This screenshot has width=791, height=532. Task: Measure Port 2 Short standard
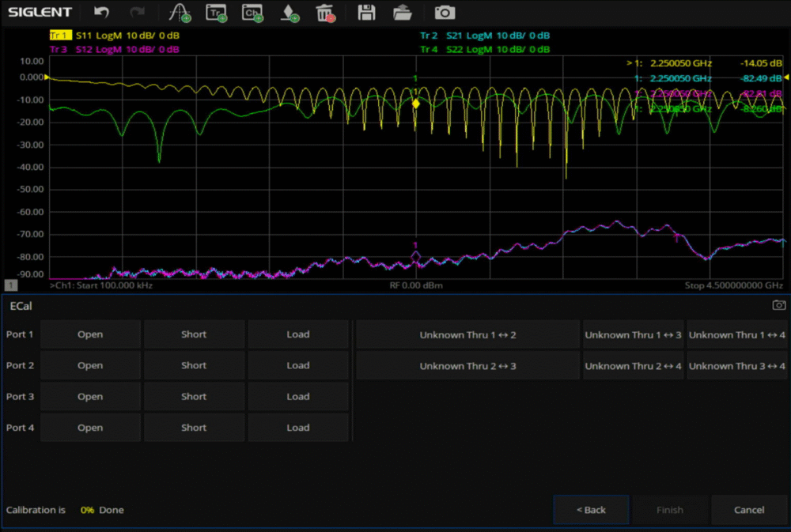(194, 365)
